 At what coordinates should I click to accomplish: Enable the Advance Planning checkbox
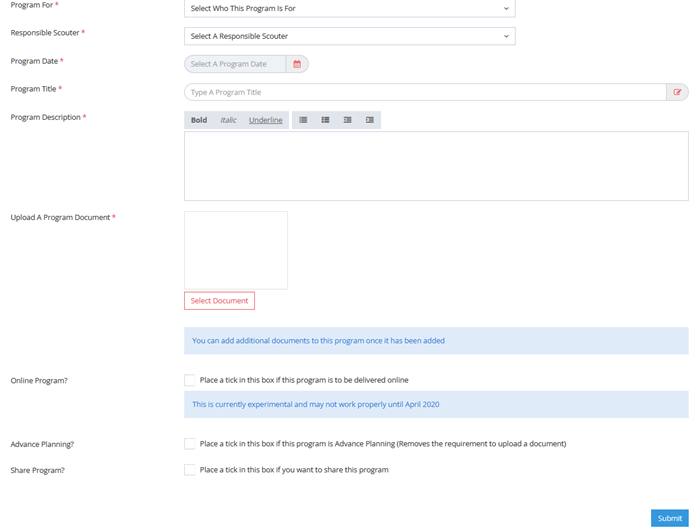point(190,444)
